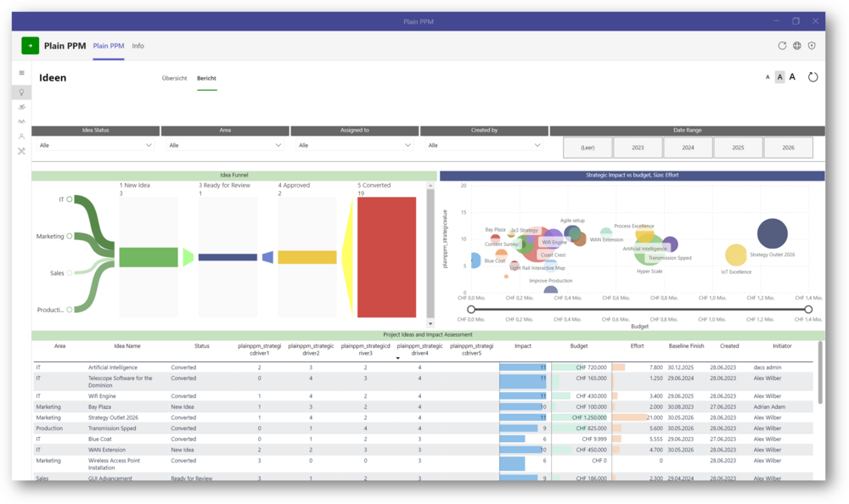
Task: Expand the Idea Status dropdown
Action: tap(95, 145)
